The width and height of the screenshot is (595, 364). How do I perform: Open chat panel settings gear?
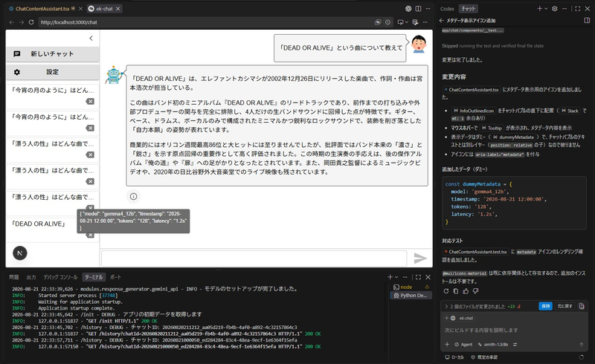(554, 9)
